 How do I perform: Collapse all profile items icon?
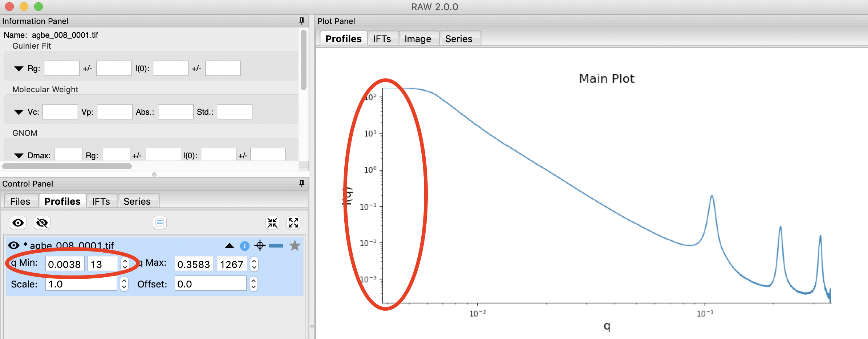(272, 222)
